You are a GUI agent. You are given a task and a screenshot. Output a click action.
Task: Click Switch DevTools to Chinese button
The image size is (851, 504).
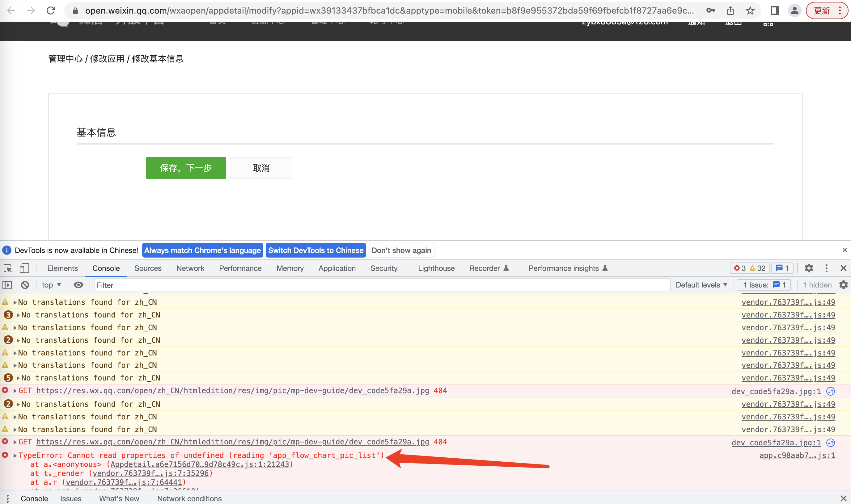tap(315, 250)
